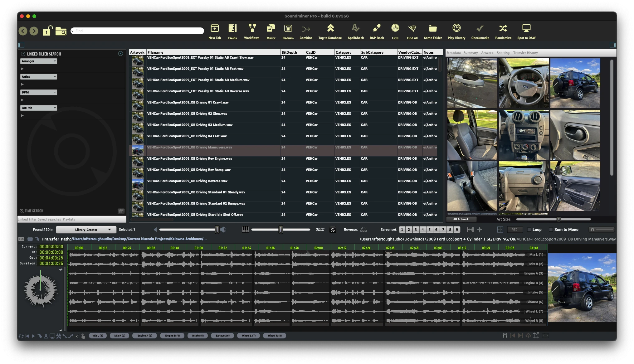This screenshot has width=634, height=364.
Task: Click the Randomize icon
Action: pyautogui.click(x=503, y=29)
